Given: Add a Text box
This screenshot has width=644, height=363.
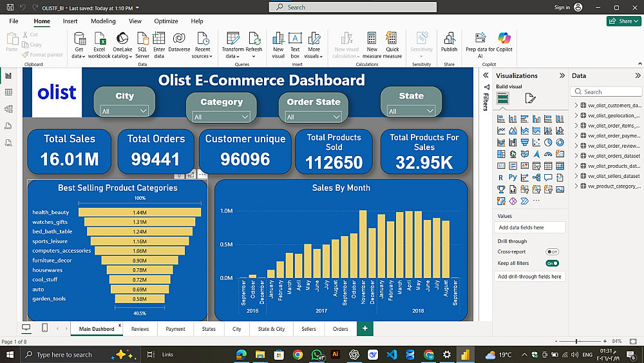Looking at the screenshot, I should pyautogui.click(x=295, y=45).
